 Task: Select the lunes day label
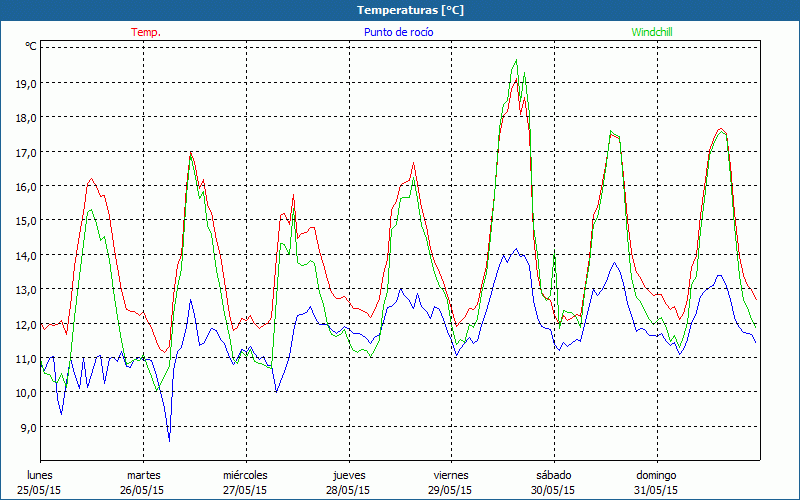[40, 475]
